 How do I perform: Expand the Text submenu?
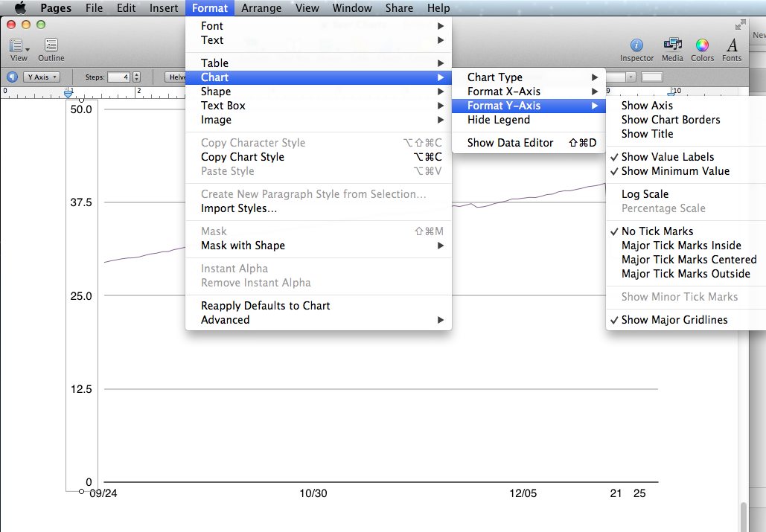pyautogui.click(x=319, y=40)
